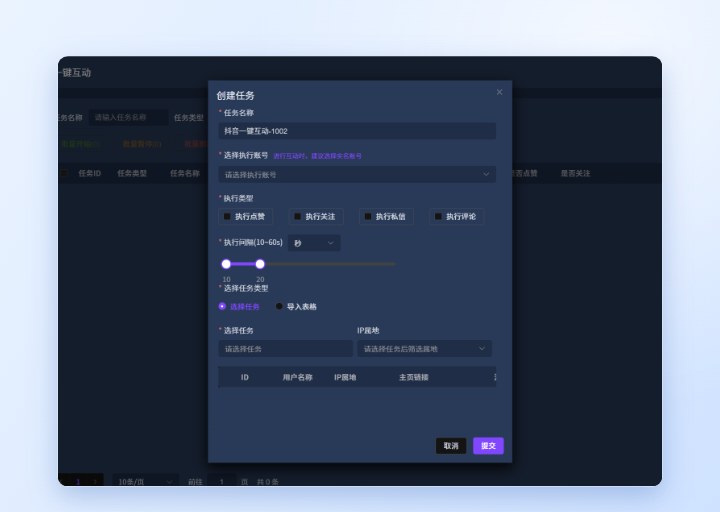Click the 任务类型 header in background table
This screenshot has width=720, height=512.
click(132, 173)
